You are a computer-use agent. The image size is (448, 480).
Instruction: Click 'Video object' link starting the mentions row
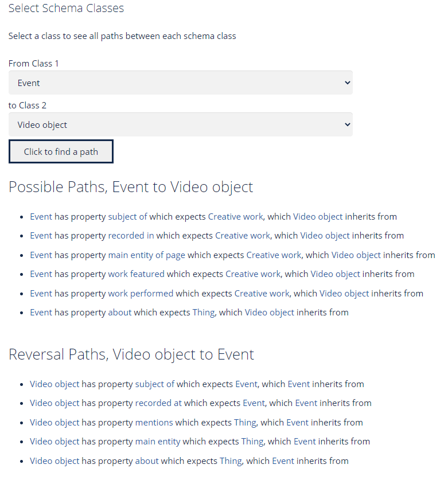pos(54,423)
